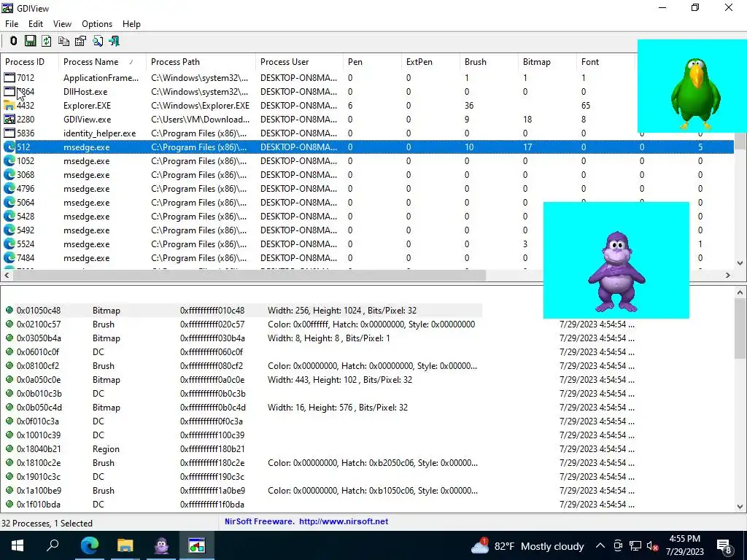Viewport: 747px width, 560px height.
Task: Click the GDIView taskbar button
Action: pyautogui.click(x=196, y=545)
